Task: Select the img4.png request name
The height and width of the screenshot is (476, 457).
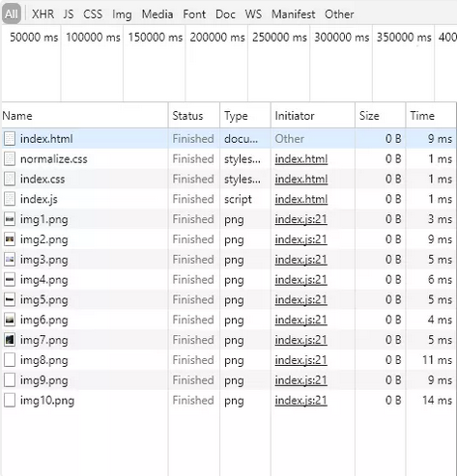Action: [44, 280]
